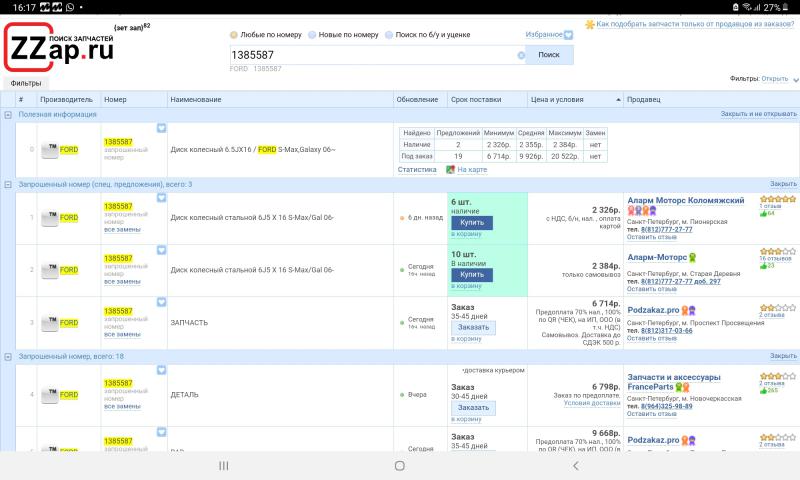Screen dimensions: 800x480
Task: Open the 'На карте' link
Action: 472,169
